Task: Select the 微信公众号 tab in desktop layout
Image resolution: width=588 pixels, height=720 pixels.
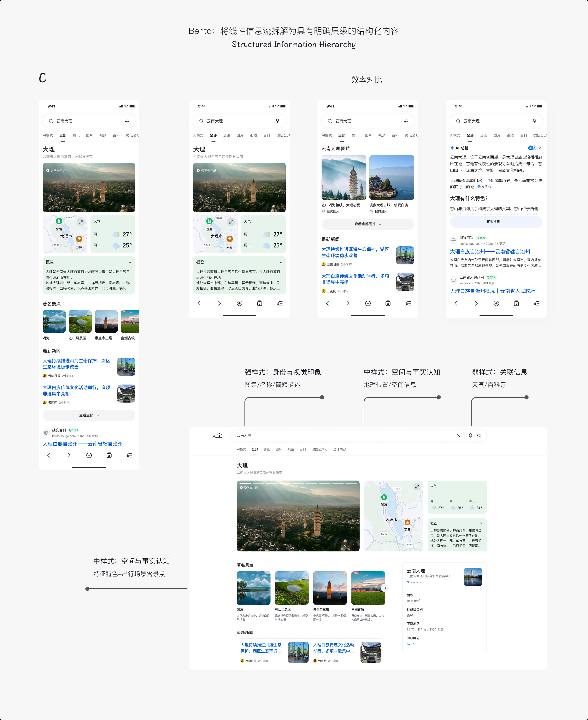Action: [319, 450]
